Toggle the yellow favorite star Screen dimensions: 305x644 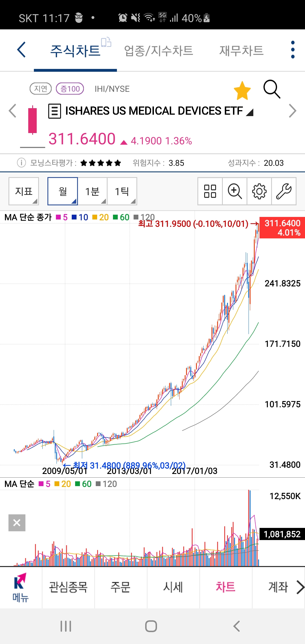coord(242,91)
